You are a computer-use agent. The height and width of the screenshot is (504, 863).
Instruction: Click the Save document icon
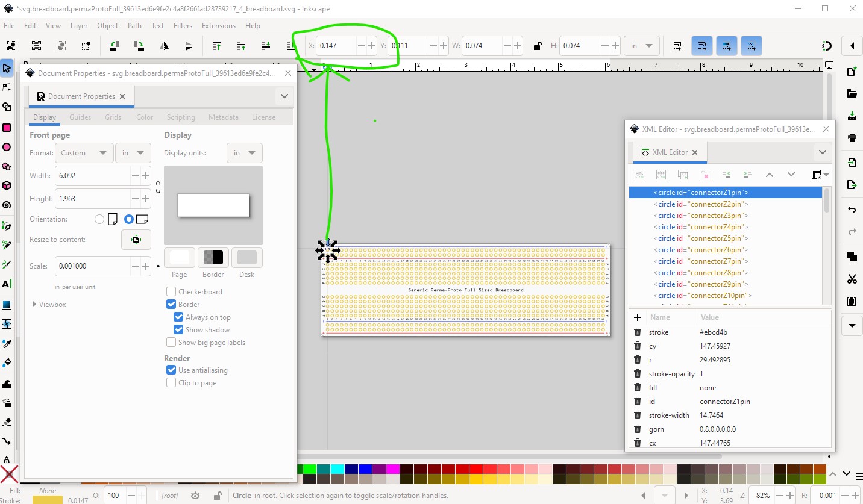pos(852,116)
